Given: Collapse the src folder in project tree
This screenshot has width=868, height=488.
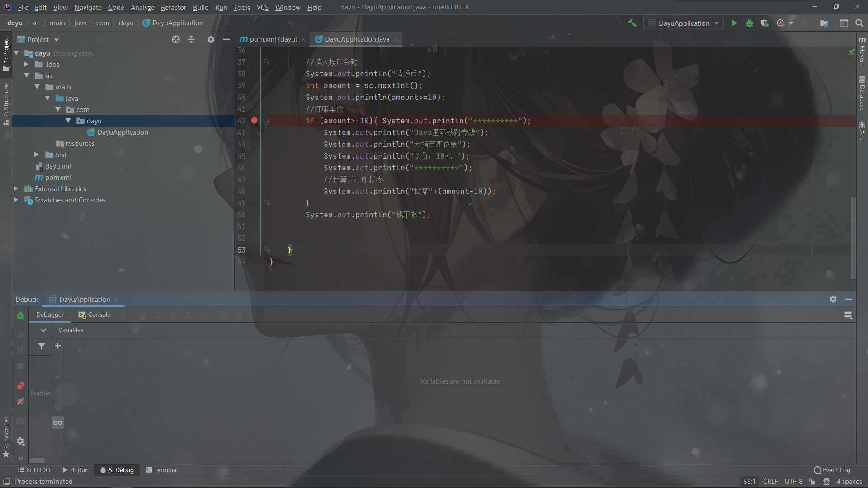Looking at the screenshot, I should tap(27, 75).
